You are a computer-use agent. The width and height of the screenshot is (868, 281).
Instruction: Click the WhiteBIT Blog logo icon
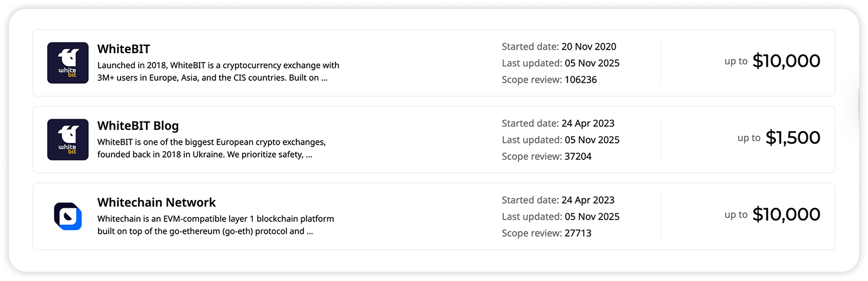point(68,139)
